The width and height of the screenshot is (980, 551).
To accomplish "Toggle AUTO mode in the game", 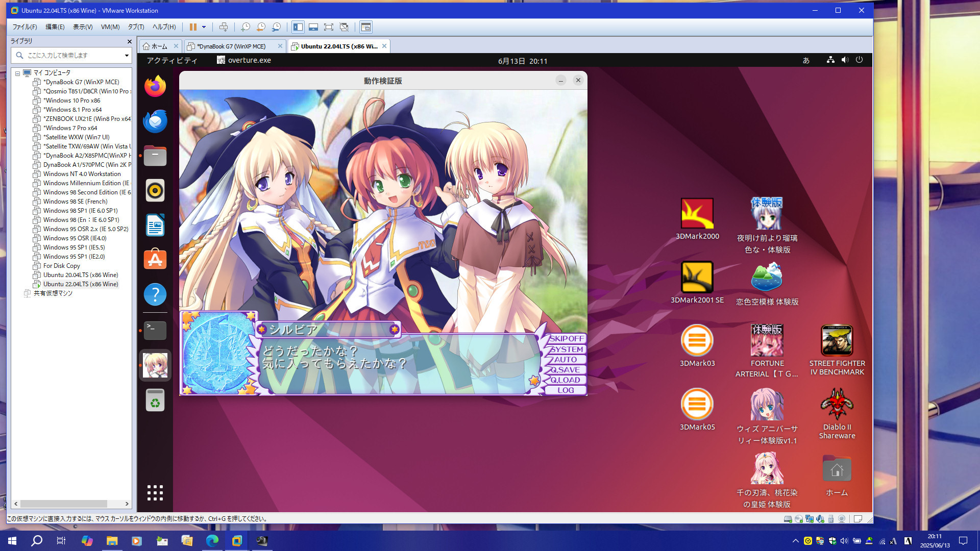I will click(566, 360).
